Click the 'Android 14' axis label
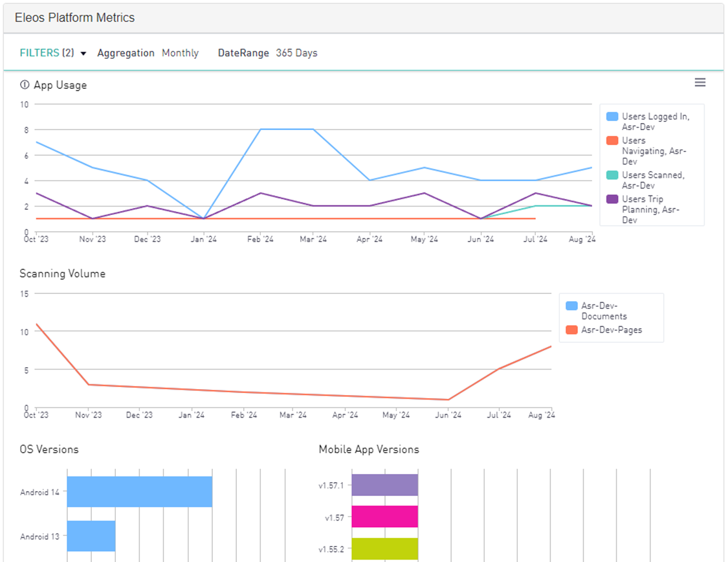The image size is (728, 562). (x=40, y=492)
